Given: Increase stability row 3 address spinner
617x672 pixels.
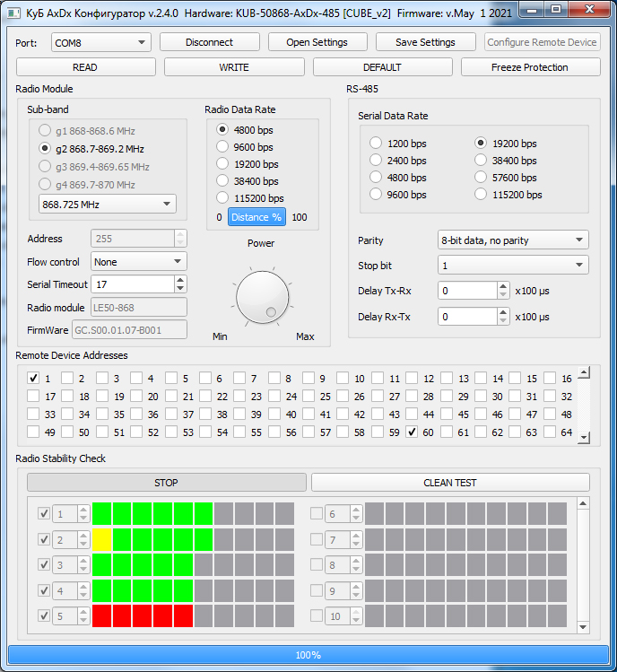Looking at the screenshot, I should click(x=83, y=561).
